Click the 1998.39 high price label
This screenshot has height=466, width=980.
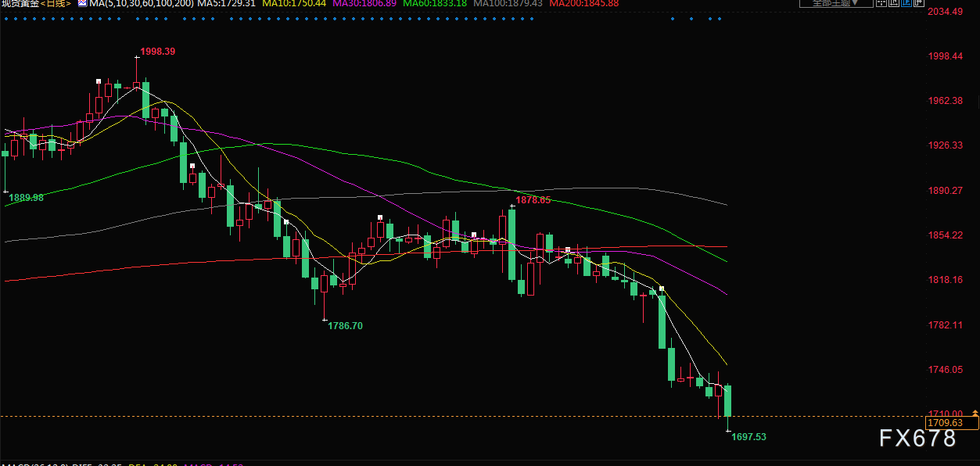(x=157, y=52)
